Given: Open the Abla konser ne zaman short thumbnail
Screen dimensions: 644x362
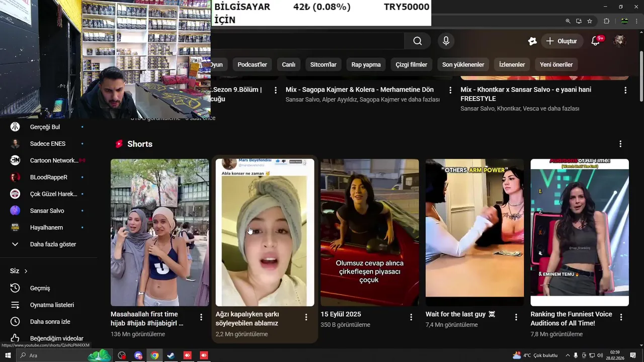Looking at the screenshot, I should 265,232.
